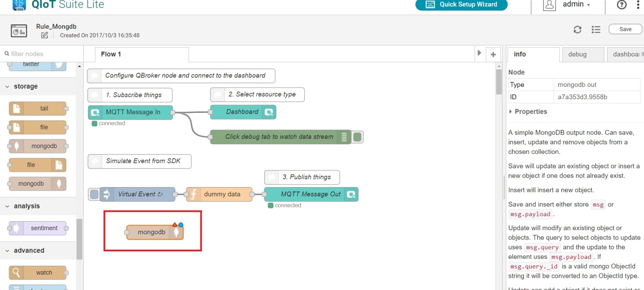Select the mongodb node on canvas

pos(155,232)
